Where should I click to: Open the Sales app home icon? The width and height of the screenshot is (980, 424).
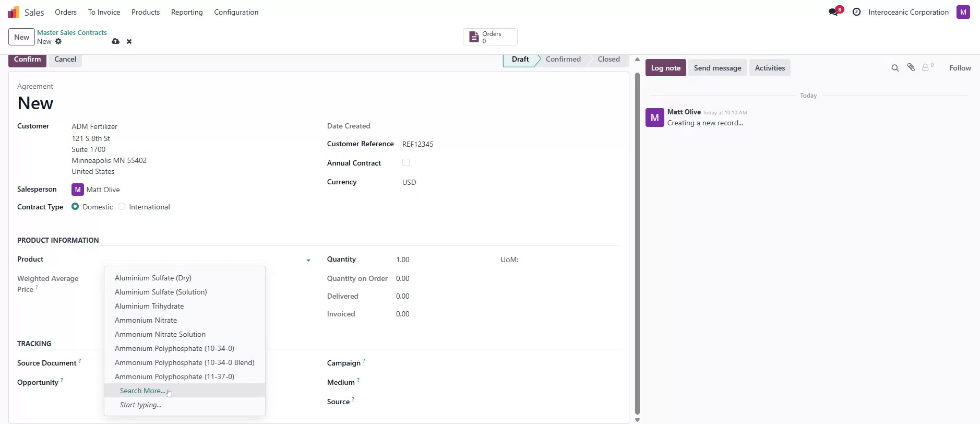point(14,12)
